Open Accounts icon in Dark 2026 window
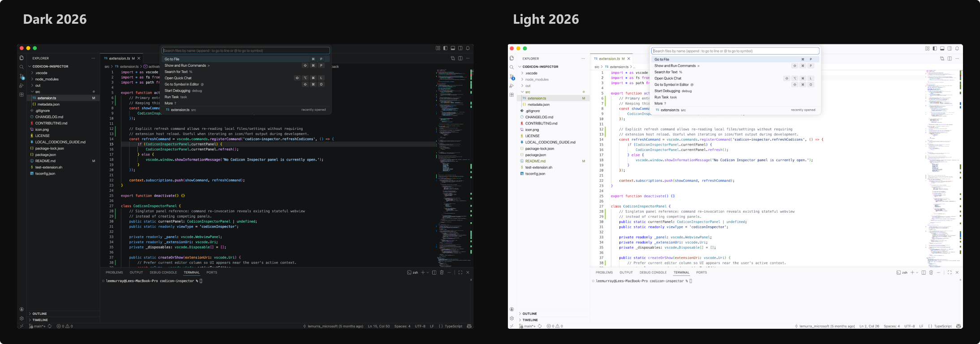 click(21, 309)
